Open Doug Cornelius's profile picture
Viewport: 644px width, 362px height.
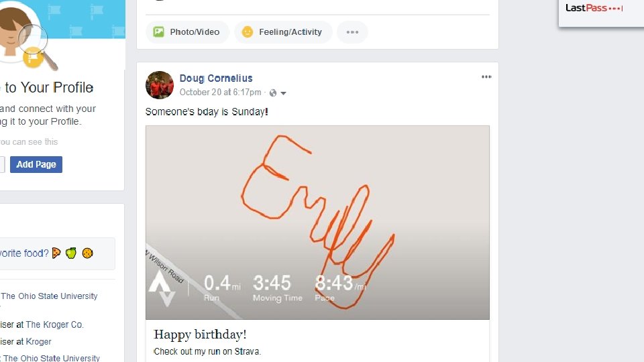[160, 85]
